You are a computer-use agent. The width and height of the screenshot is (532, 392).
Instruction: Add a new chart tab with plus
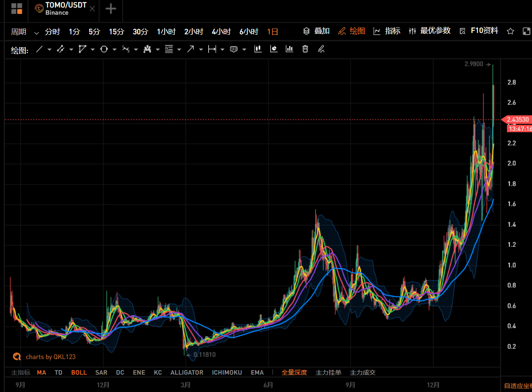point(111,9)
